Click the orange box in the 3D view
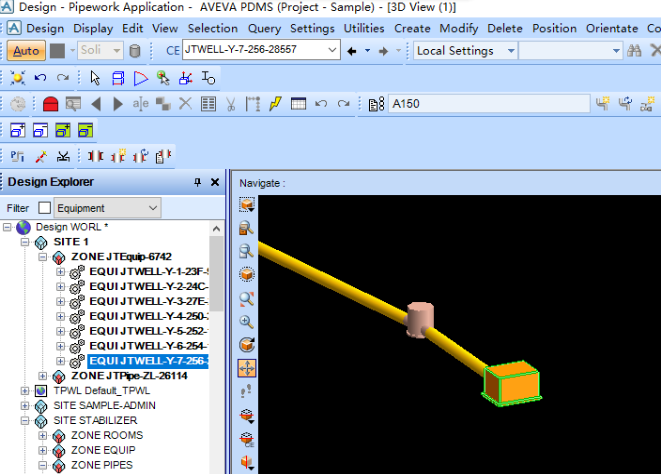 click(x=514, y=384)
